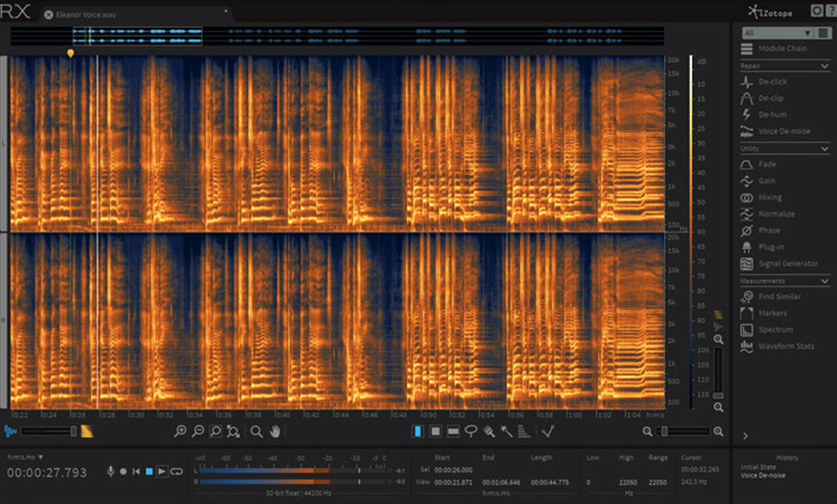Select the Brush selection tool
This screenshot has height=504, width=837.
click(488, 431)
